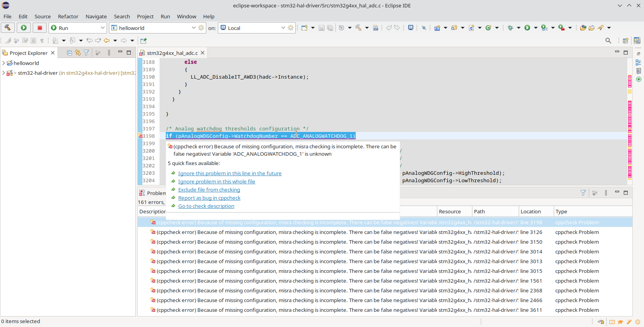Viewport: 644px width, 327px height.
Task: Click the error marker on line 3198
Action: click(140, 136)
